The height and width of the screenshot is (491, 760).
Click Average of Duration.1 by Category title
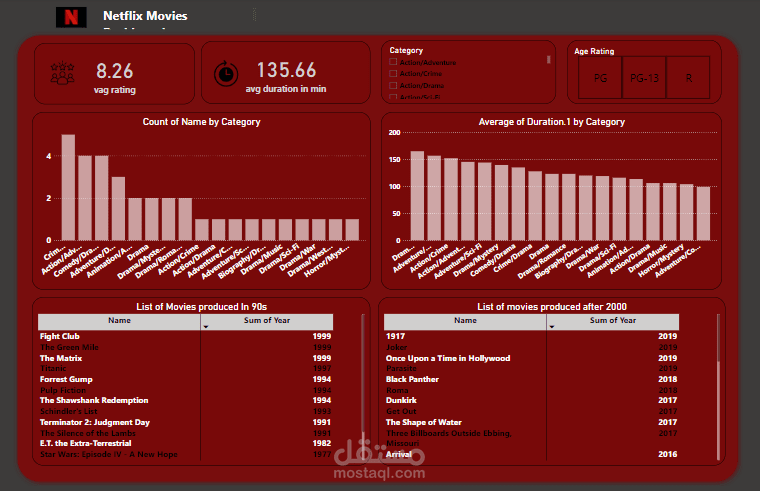click(x=552, y=122)
